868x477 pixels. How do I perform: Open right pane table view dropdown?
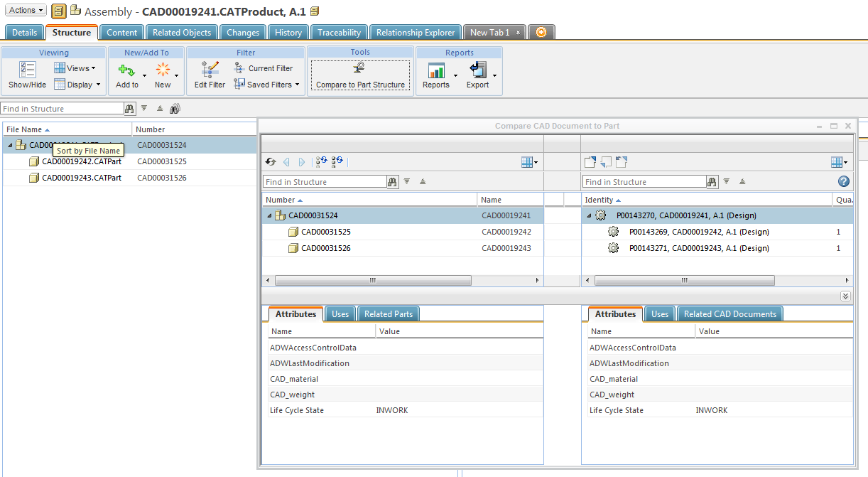point(840,162)
